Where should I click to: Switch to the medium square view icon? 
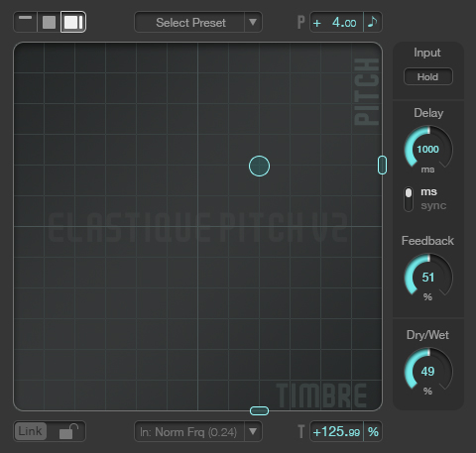pyautogui.click(x=49, y=22)
